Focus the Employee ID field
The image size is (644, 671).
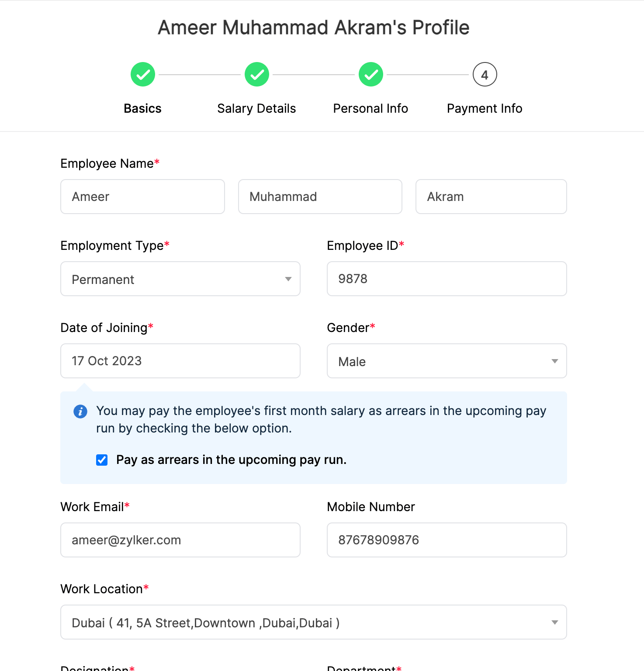coord(447,279)
